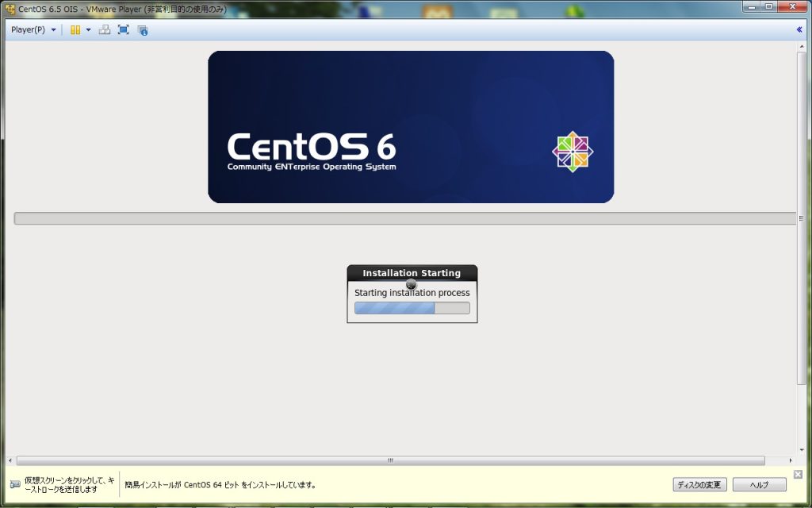Open the Unity mode icon in toolbar
The width and height of the screenshot is (812, 508).
[x=143, y=30]
